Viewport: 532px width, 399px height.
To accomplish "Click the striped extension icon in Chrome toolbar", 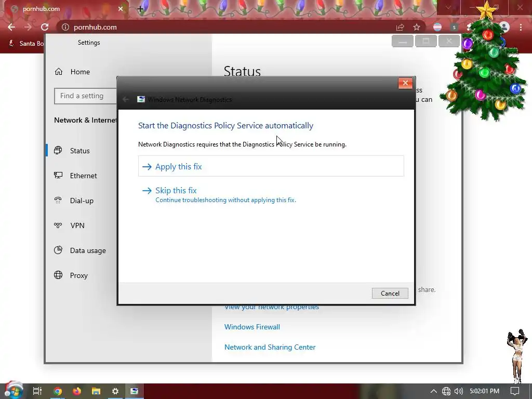I will (437, 27).
